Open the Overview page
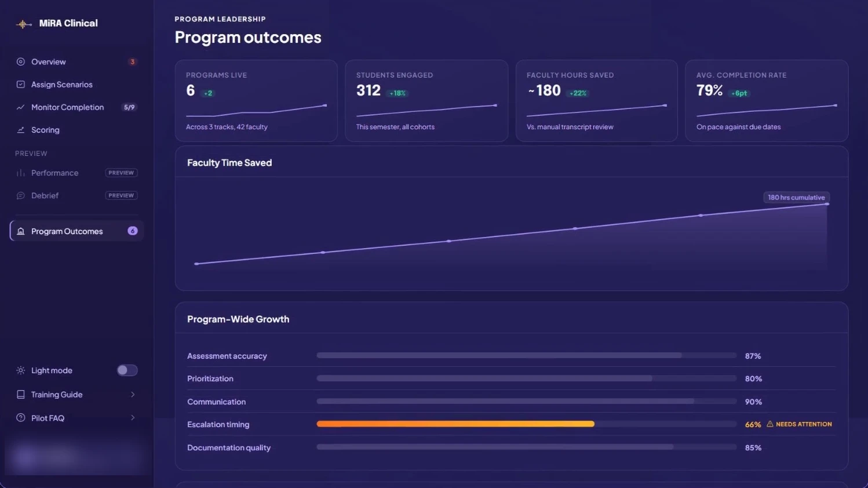This screenshot has width=868, height=488. point(76,61)
